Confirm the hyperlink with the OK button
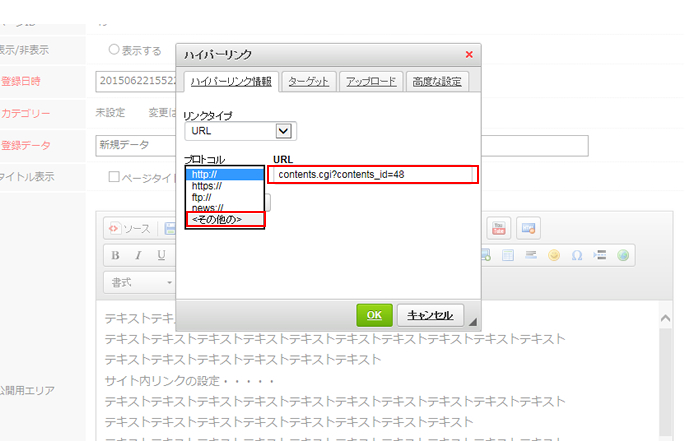The image size is (685, 441). pyautogui.click(x=374, y=315)
